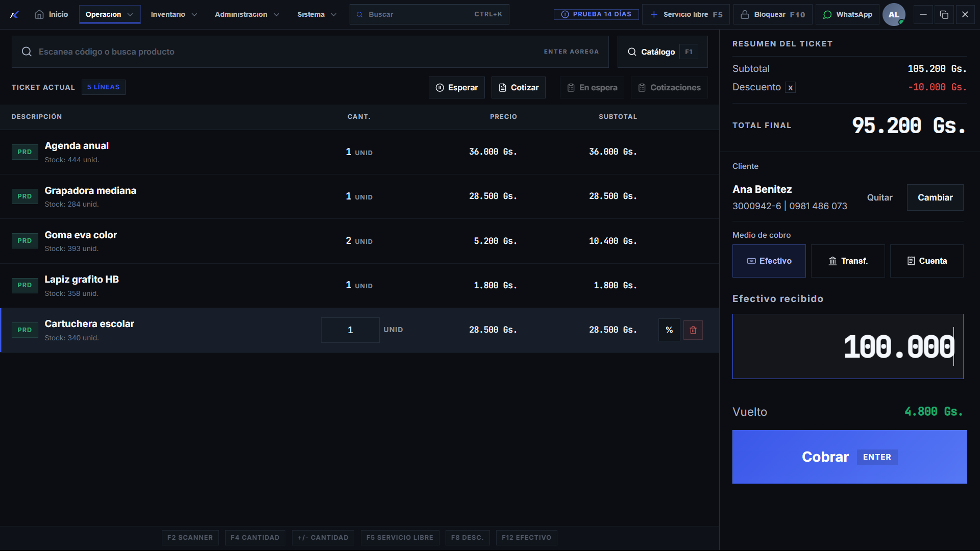The width and height of the screenshot is (980, 551).
Task: Click PRD badge of Goma eva color
Action: pyautogui.click(x=24, y=241)
